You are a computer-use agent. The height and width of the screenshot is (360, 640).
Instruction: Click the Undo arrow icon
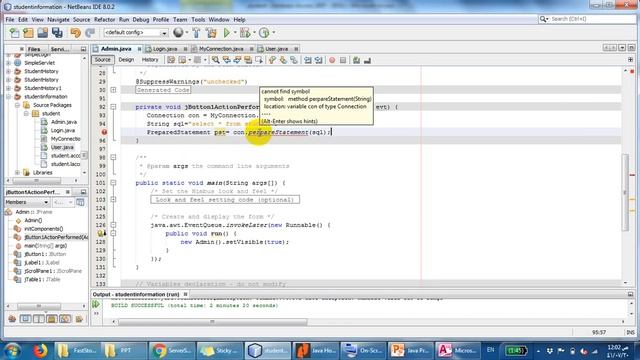pos(75,33)
